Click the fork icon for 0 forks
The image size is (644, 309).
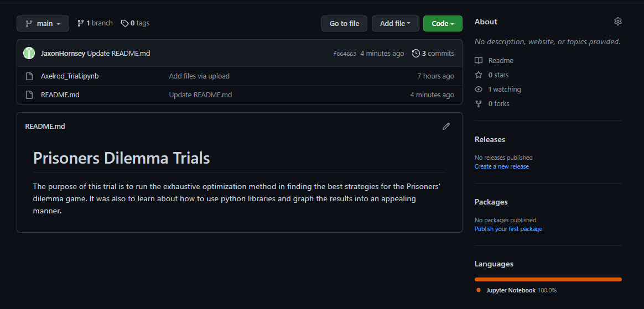(x=479, y=104)
